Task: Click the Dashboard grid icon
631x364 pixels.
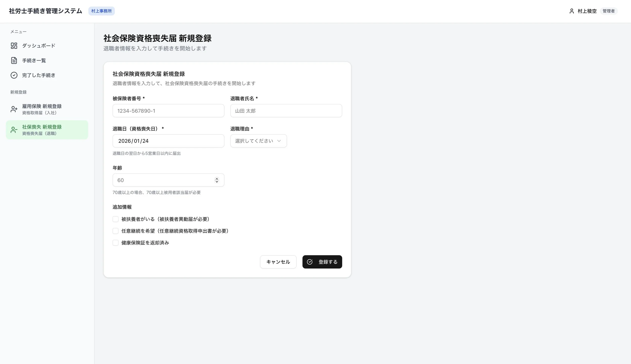Action: (14, 46)
